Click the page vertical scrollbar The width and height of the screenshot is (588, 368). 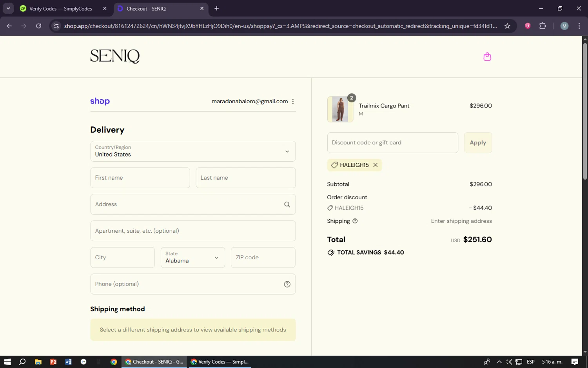coord(585,111)
